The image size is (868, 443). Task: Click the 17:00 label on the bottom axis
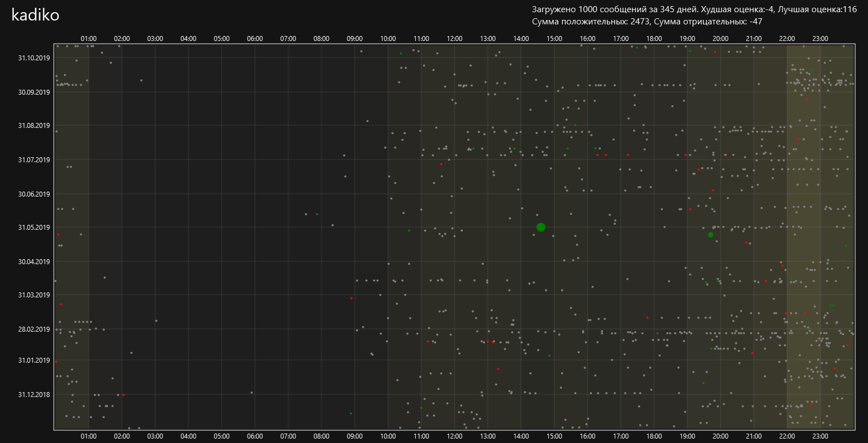pyautogui.click(x=621, y=436)
